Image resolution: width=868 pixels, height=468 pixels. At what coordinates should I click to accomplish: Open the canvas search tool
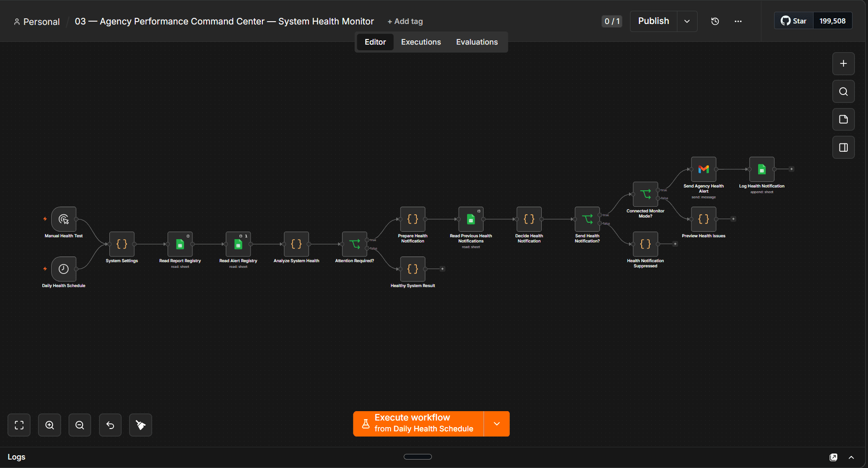tap(844, 92)
